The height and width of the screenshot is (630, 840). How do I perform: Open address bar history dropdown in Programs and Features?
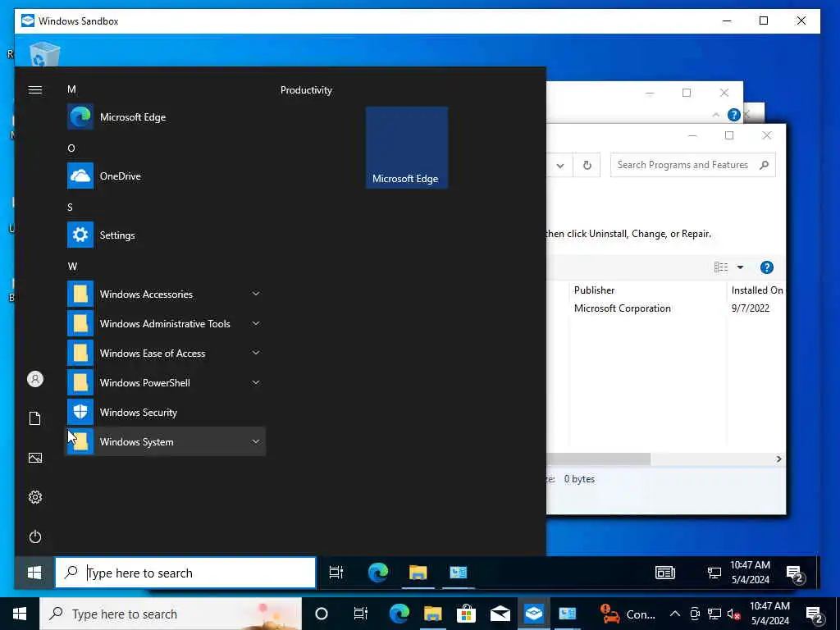[559, 166]
